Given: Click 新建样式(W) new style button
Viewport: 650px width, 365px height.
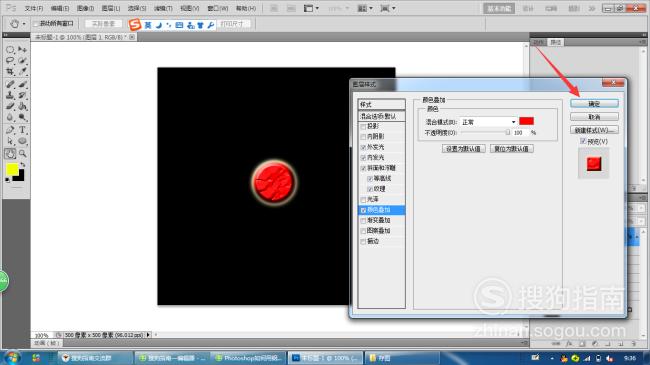Looking at the screenshot, I should click(594, 130).
